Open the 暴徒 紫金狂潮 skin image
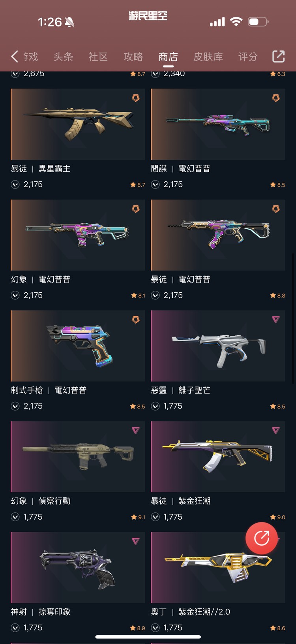The image size is (296, 644). coord(218,457)
